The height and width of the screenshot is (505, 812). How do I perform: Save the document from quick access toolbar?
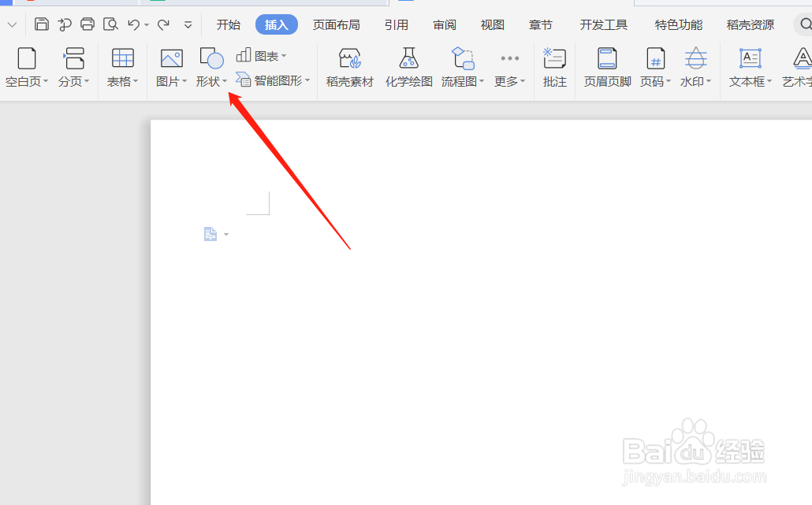click(x=41, y=24)
